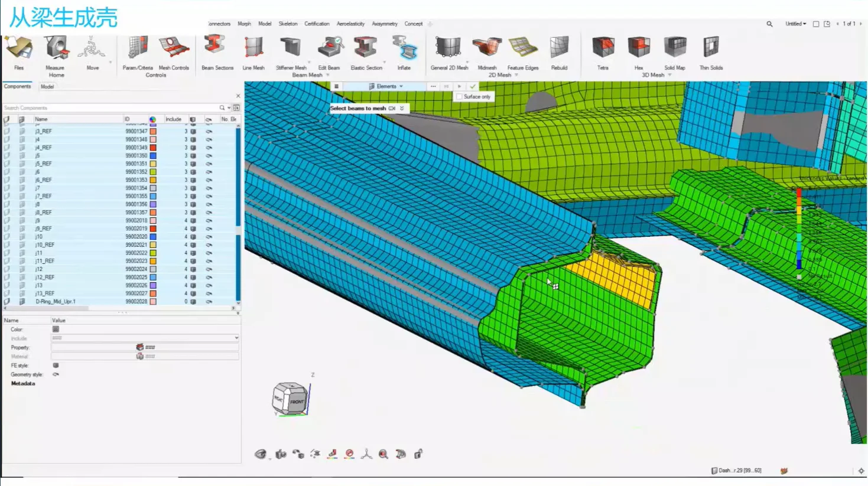Confirm with the green checkmark button
868x486 pixels.
(473, 86)
